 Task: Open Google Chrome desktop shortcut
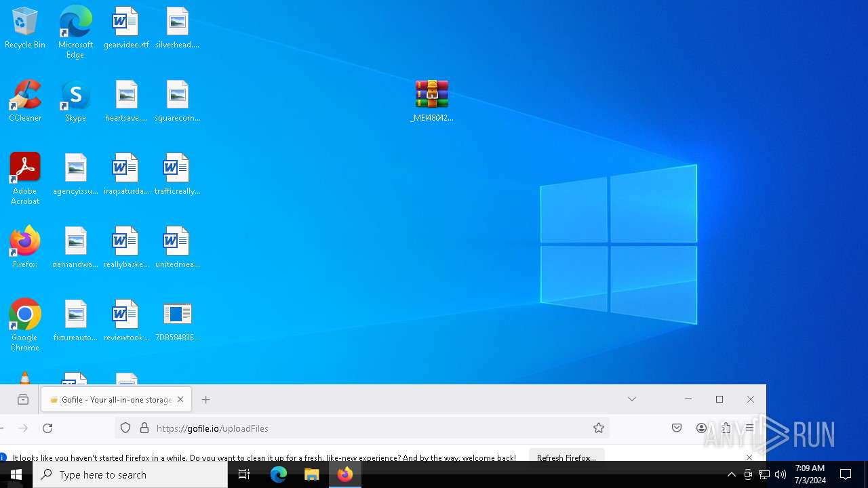coord(25,325)
